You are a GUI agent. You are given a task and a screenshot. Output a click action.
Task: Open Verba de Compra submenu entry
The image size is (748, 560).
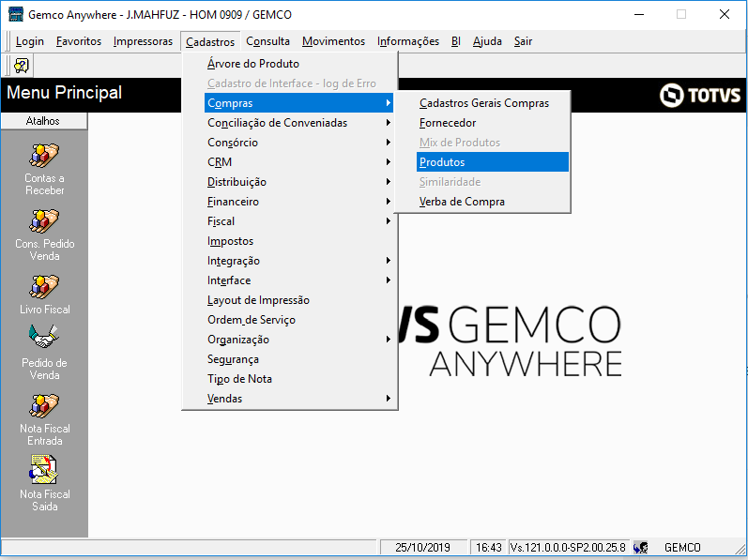point(493,202)
